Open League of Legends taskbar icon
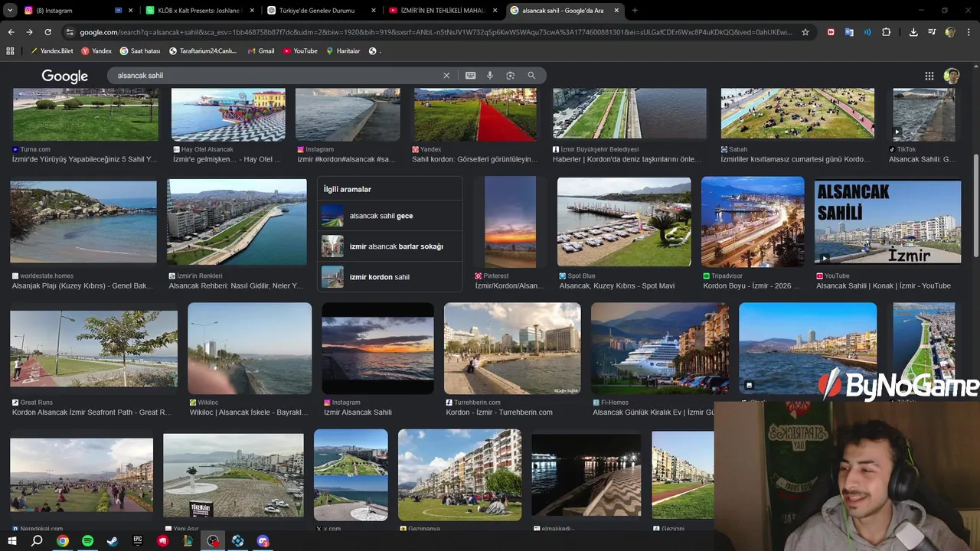 click(188, 541)
